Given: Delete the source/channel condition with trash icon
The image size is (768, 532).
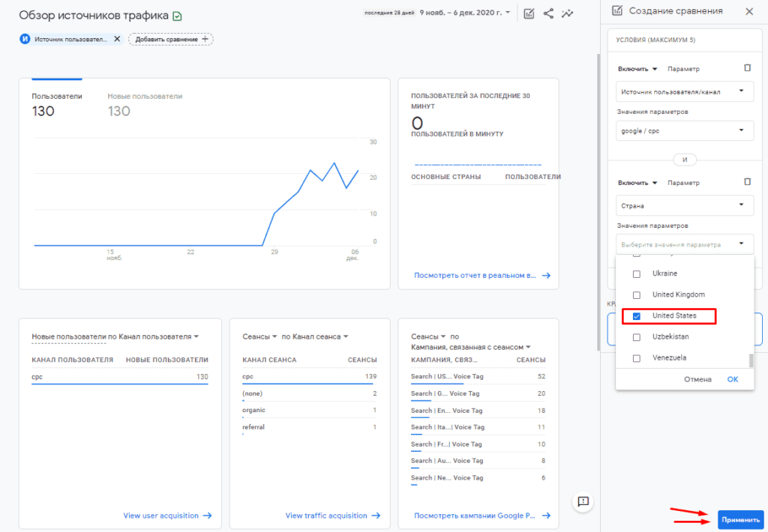Looking at the screenshot, I should pyautogui.click(x=747, y=68).
